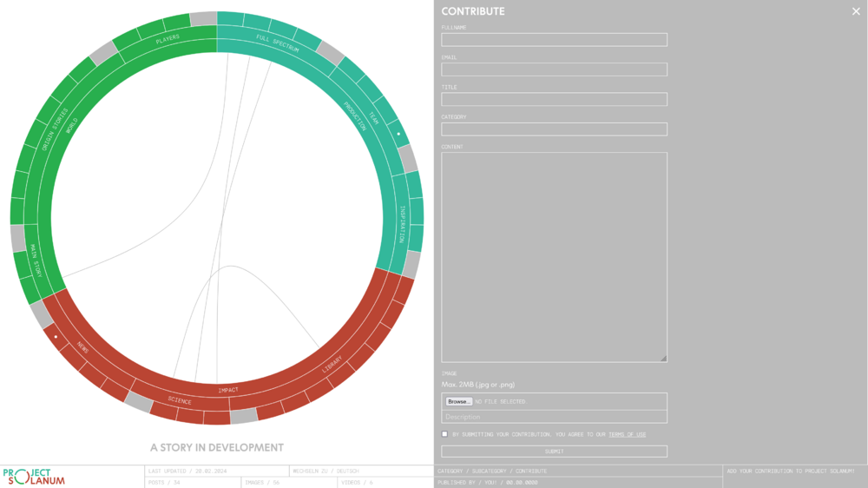This screenshot has height=488, width=868.
Task: Open the Science segment
Action: (180, 400)
